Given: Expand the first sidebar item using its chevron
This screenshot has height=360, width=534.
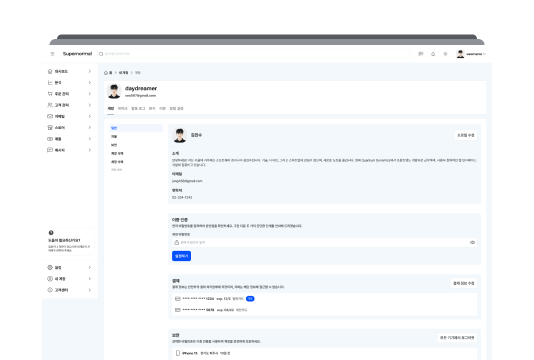Looking at the screenshot, I should (x=90, y=71).
